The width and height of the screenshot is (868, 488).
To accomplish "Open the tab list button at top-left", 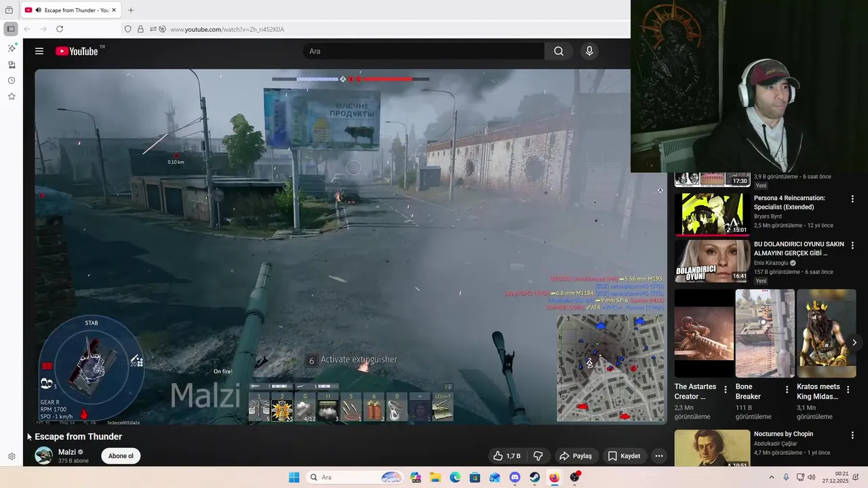I will 9,10.
